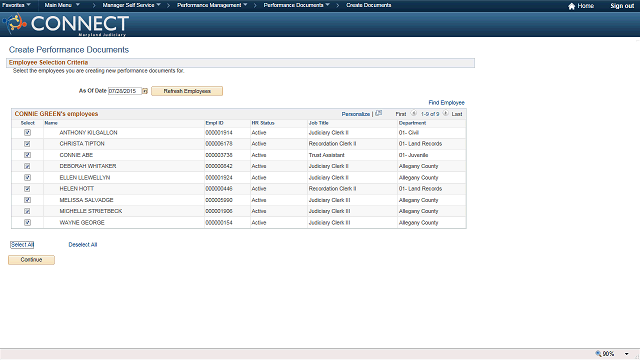640x360 pixels.
Task: Toggle checkbox for WAYNE GEORGE
Action: coord(27,222)
